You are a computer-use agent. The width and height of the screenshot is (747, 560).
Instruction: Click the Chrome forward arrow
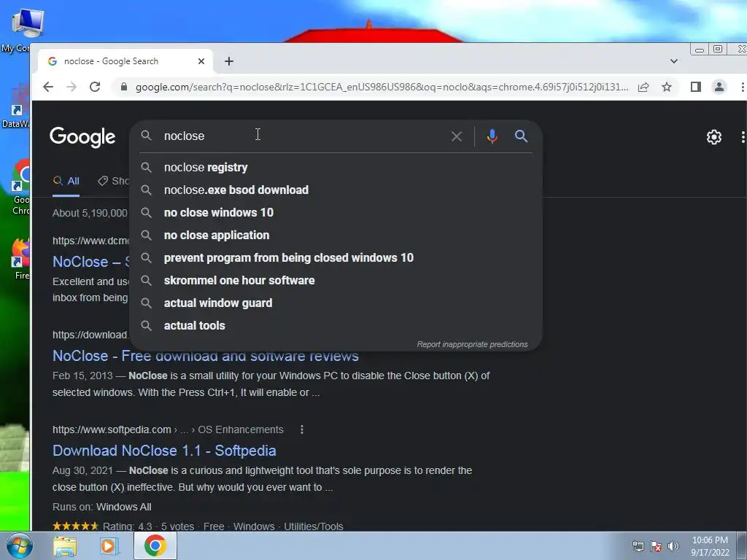(x=71, y=87)
